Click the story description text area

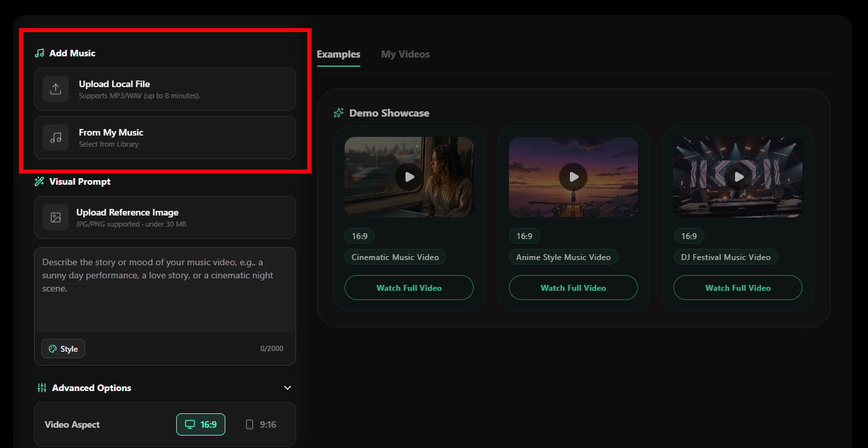tap(165, 289)
